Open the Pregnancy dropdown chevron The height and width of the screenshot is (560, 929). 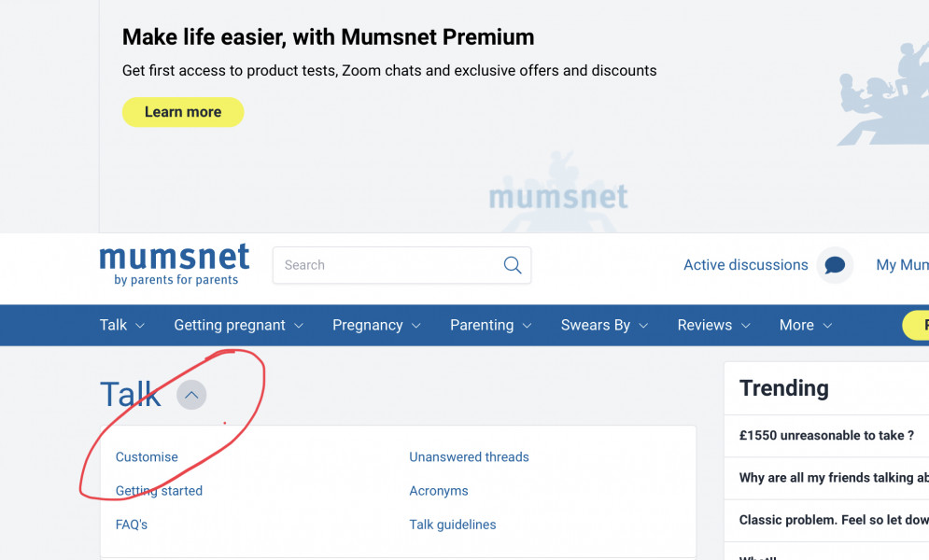(x=416, y=325)
